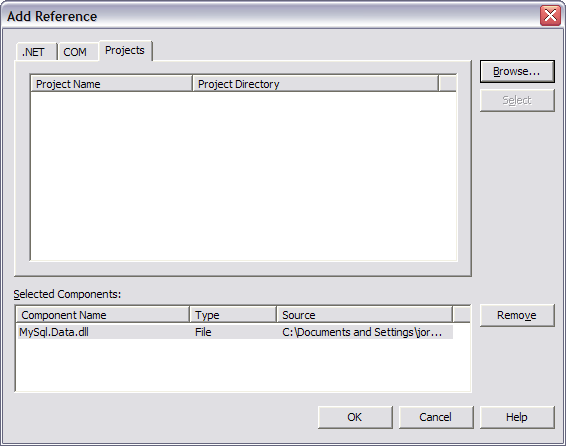Viewport: 566px width, 446px height.
Task: Open the COM tab
Action: (x=77, y=52)
